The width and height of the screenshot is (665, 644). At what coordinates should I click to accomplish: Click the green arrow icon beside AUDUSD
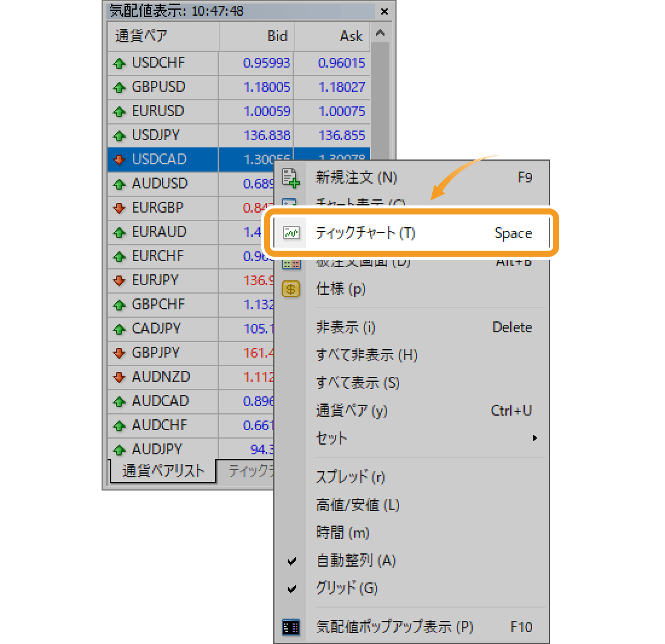click(120, 184)
